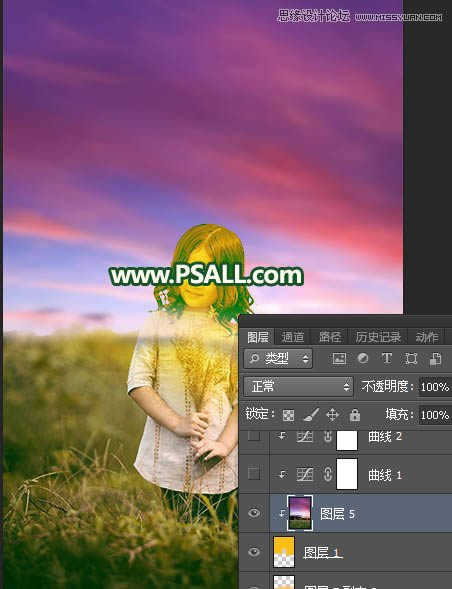Screen dimensions: 452x589
Task: Select the white mask thumbnail of 曲线 2
Action: coord(347,440)
